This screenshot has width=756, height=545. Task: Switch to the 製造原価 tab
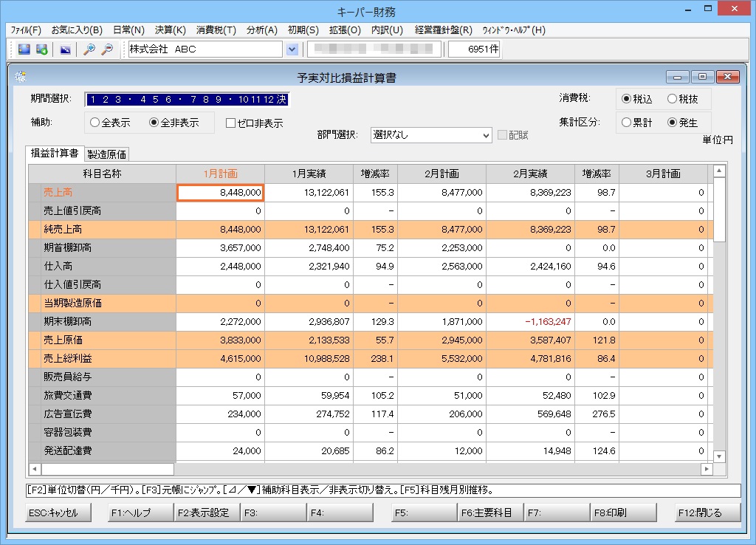[107, 154]
